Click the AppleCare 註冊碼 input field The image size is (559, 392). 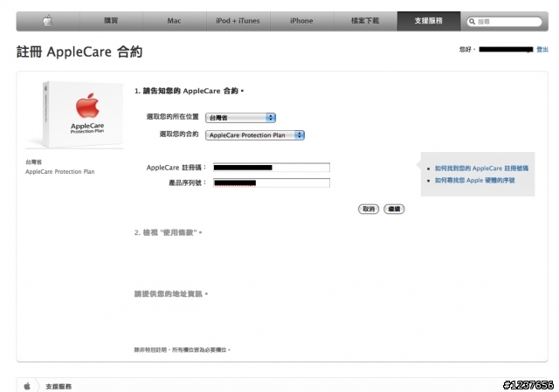tap(272, 168)
